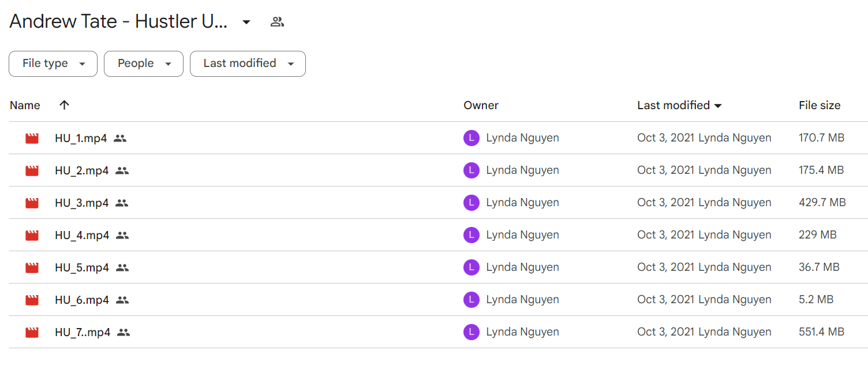Click the shared people icon beside folder title

(278, 22)
